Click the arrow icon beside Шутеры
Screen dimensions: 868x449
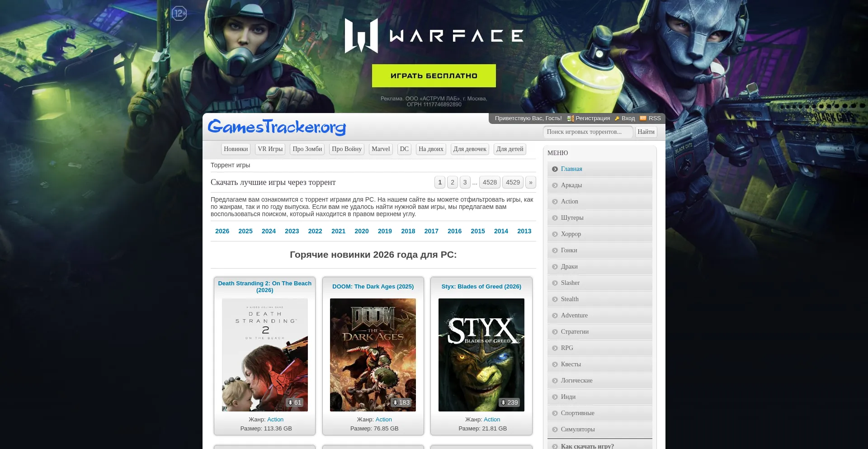555,218
